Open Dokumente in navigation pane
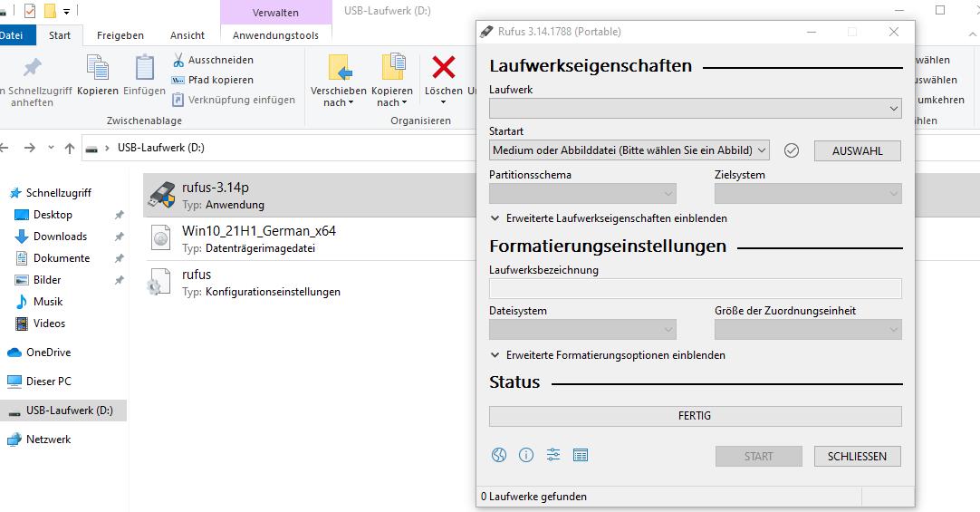Screen dimensions: 980x512 coord(62,258)
